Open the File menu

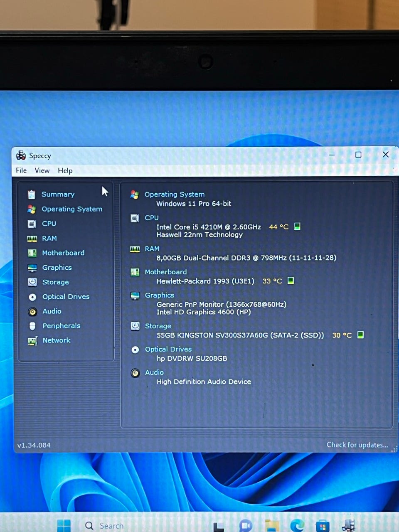[21, 170]
